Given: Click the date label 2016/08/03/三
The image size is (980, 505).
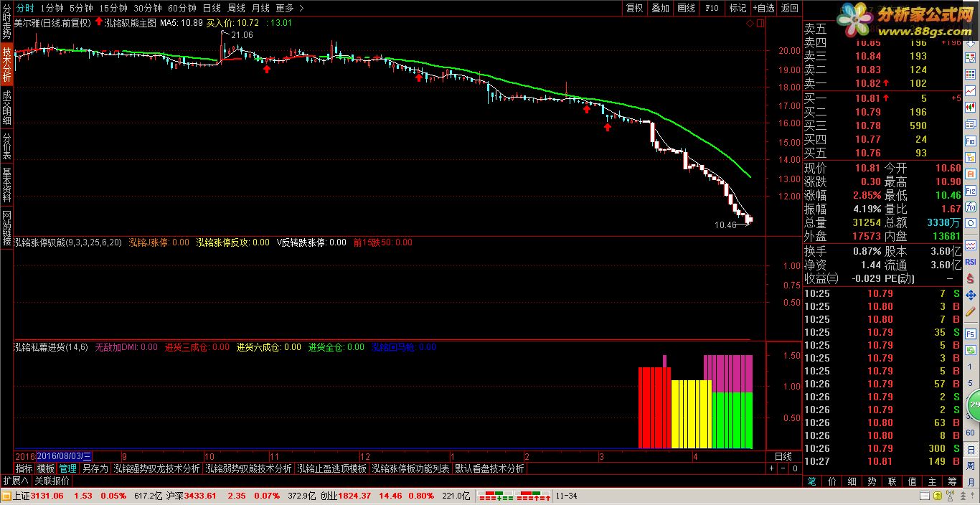Looking at the screenshot, I should (64, 456).
